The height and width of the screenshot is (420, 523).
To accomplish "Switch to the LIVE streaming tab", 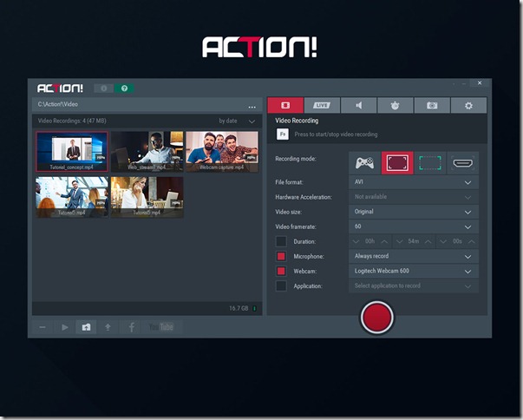I will click(321, 105).
